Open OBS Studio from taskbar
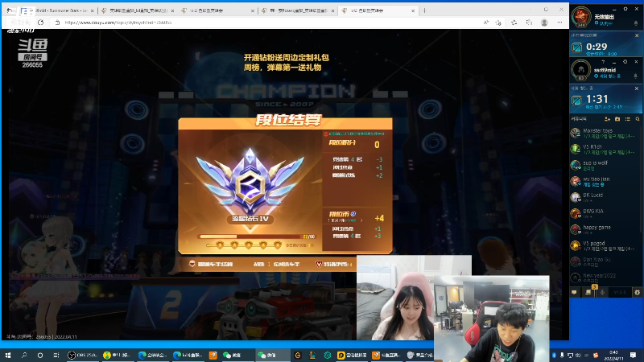The width and height of the screenshot is (644, 362). (x=83, y=355)
